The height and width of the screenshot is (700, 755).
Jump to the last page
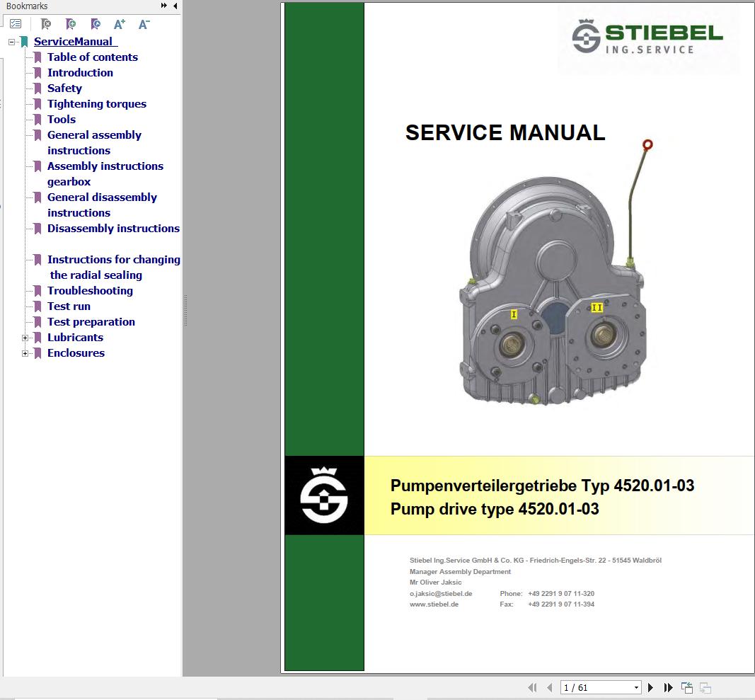tap(668, 687)
